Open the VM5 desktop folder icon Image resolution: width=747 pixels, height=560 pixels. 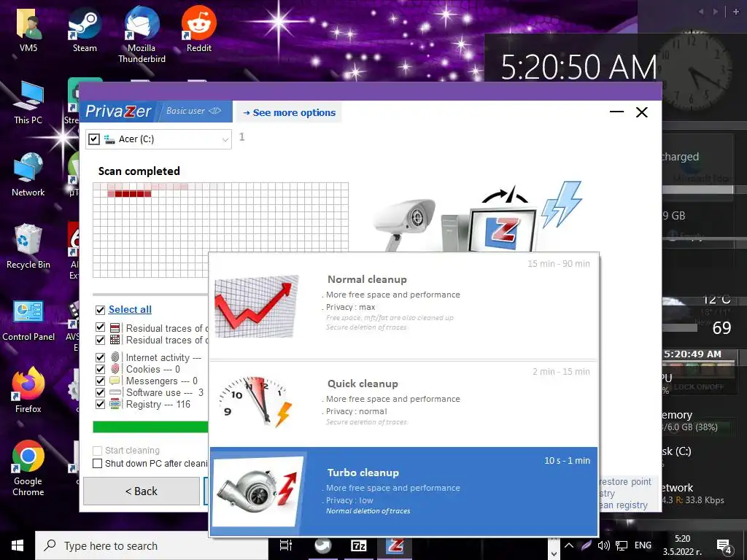[x=28, y=29]
